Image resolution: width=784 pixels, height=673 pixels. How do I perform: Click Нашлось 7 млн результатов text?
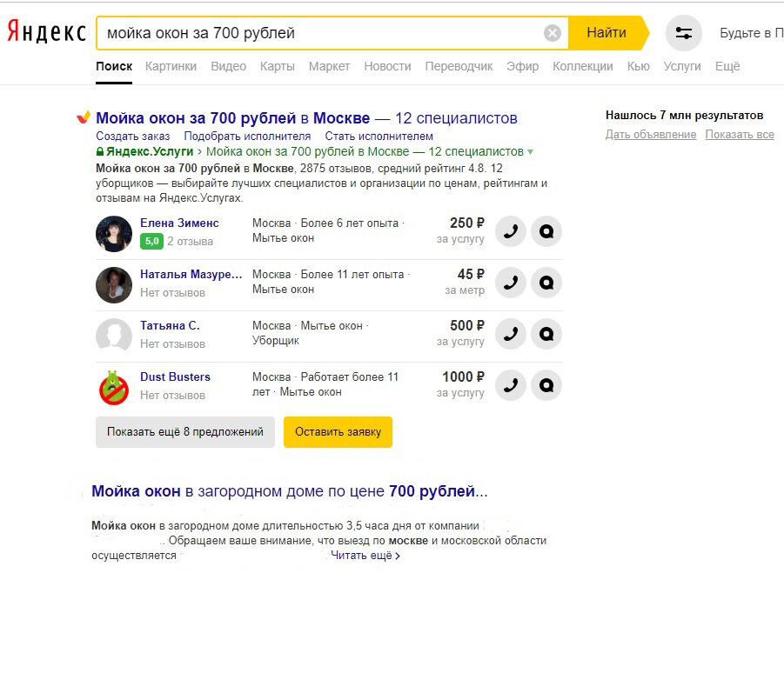tap(685, 116)
